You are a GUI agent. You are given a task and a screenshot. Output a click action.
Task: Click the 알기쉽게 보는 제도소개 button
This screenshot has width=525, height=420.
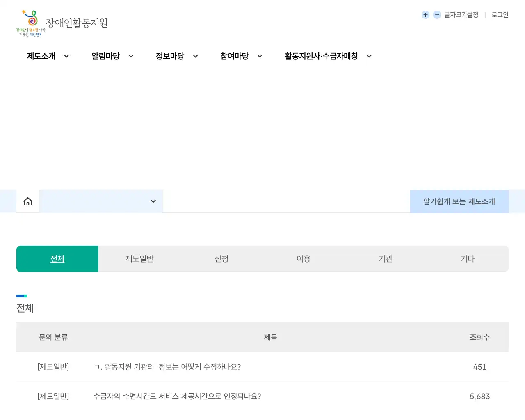point(459,201)
